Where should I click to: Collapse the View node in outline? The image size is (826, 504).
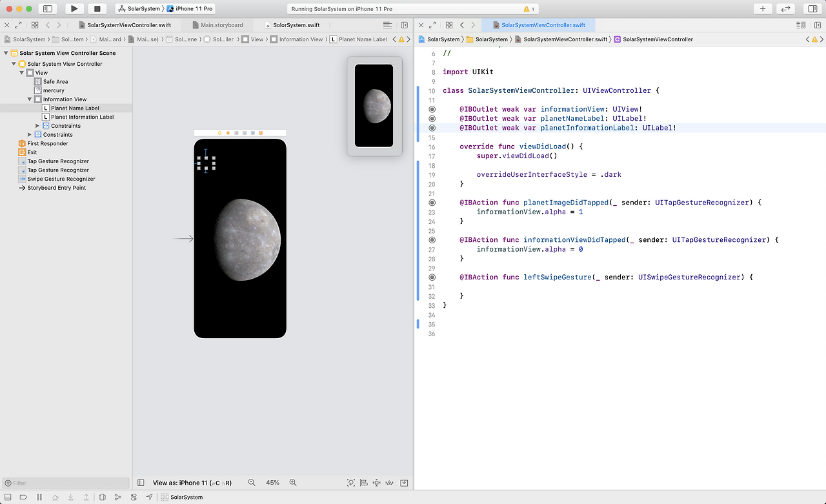coord(22,73)
